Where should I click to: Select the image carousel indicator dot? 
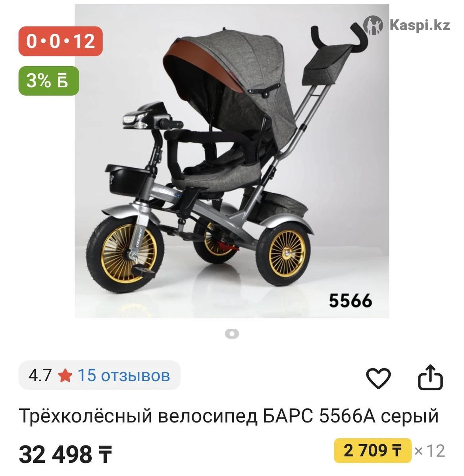point(232,334)
